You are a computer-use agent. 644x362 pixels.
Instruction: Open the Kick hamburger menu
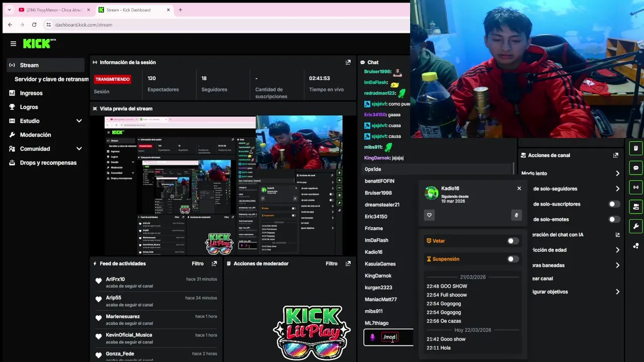[13, 44]
